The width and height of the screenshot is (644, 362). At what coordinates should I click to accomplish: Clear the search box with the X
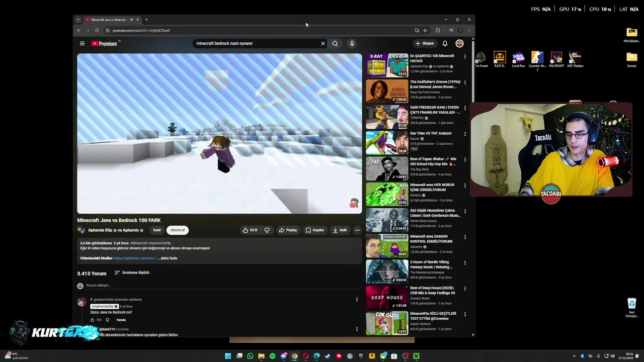(323, 43)
